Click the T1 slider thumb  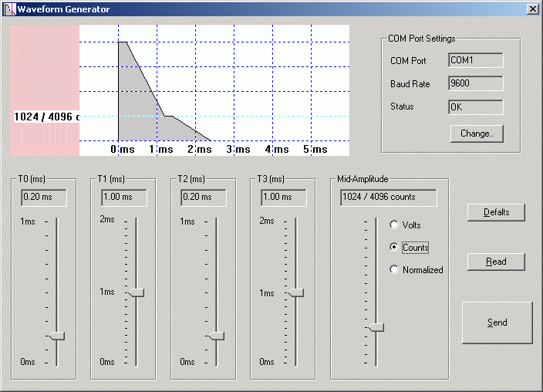pyautogui.click(x=137, y=293)
